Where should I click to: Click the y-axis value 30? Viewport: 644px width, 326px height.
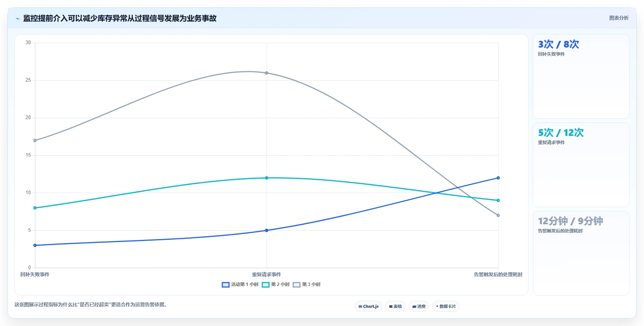pyautogui.click(x=28, y=43)
